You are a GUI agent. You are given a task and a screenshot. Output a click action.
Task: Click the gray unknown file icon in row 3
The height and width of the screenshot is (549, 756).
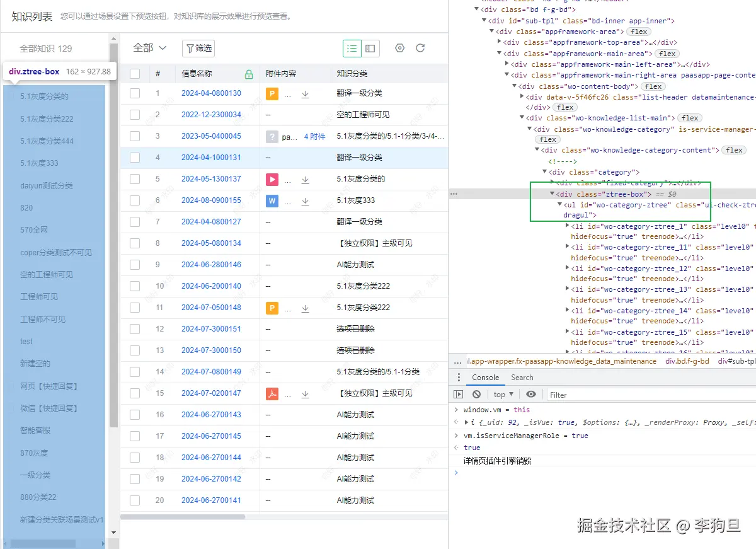click(x=272, y=137)
